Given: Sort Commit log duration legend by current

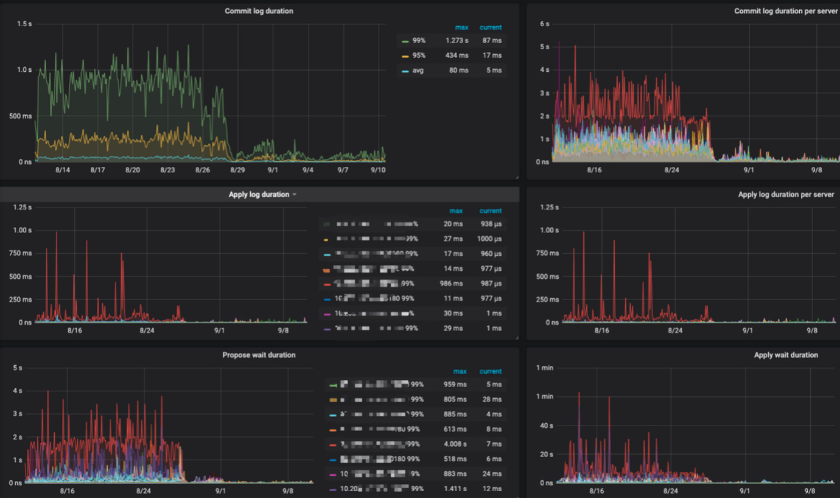Looking at the screenshot, I should click(x=491, y=27).
